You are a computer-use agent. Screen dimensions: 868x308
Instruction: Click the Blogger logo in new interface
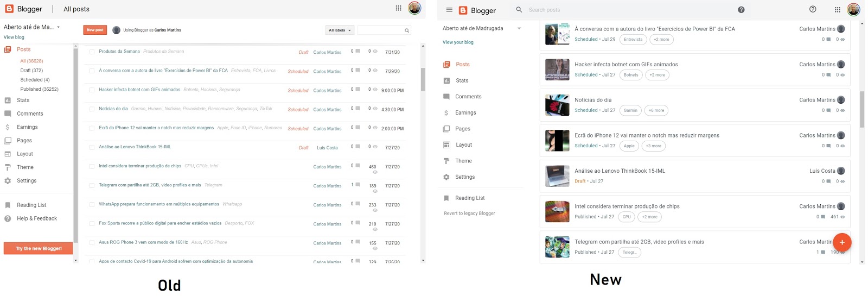pos(463,10)
